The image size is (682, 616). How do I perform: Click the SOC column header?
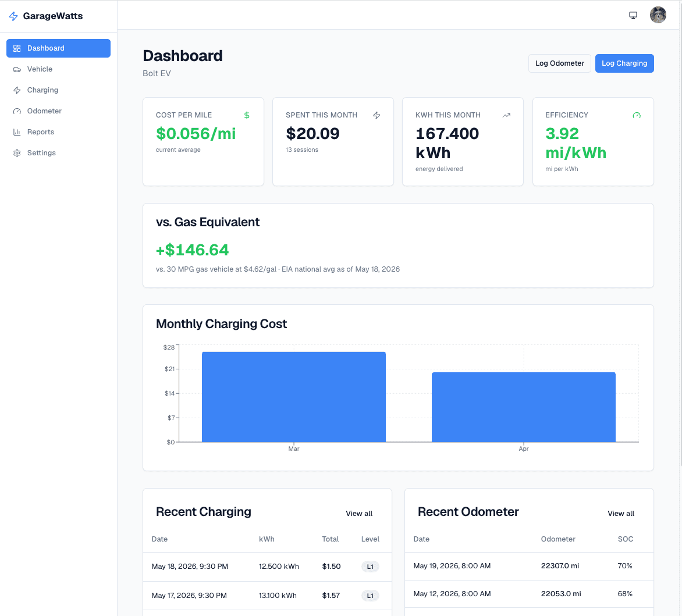click(625, 539)
